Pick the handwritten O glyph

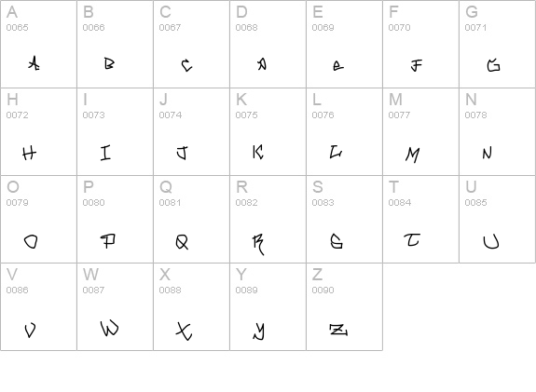(x=31, y=241)
